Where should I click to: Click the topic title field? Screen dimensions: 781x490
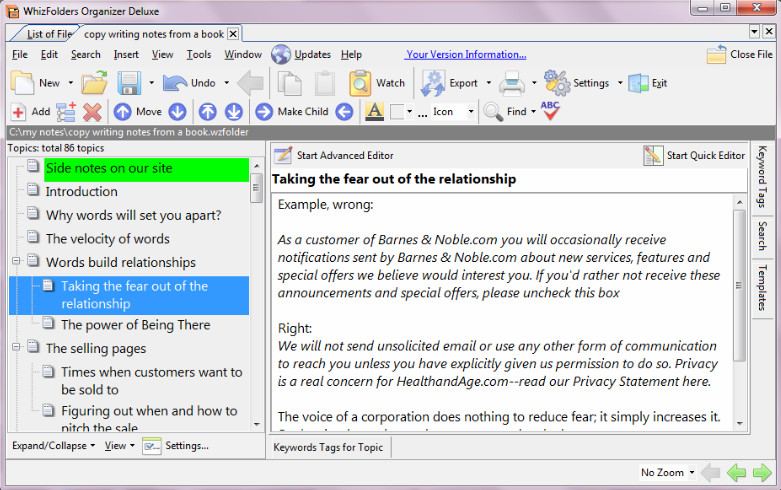[509, 179]
